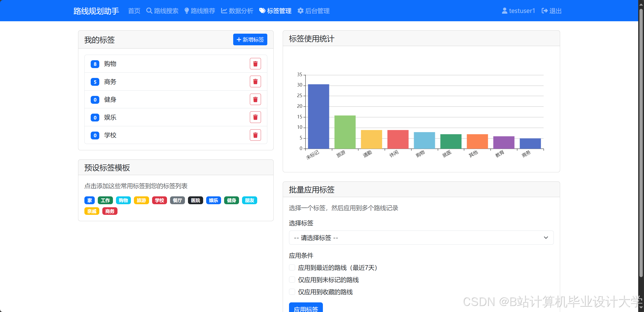Screen dimensions: 644x312
Task: Delete the 学校 tag with trash icon
Action: click(x=255, y=135)
